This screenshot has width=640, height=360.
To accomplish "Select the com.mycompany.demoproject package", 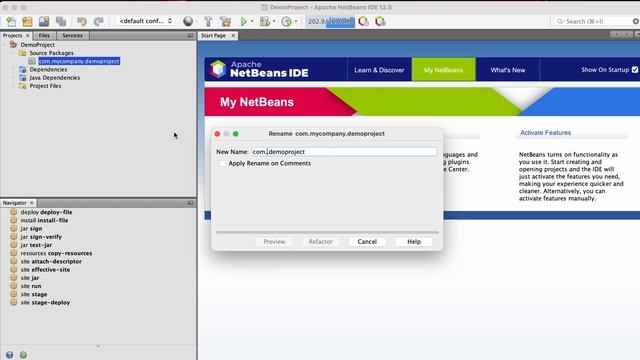I will point(79,61).
